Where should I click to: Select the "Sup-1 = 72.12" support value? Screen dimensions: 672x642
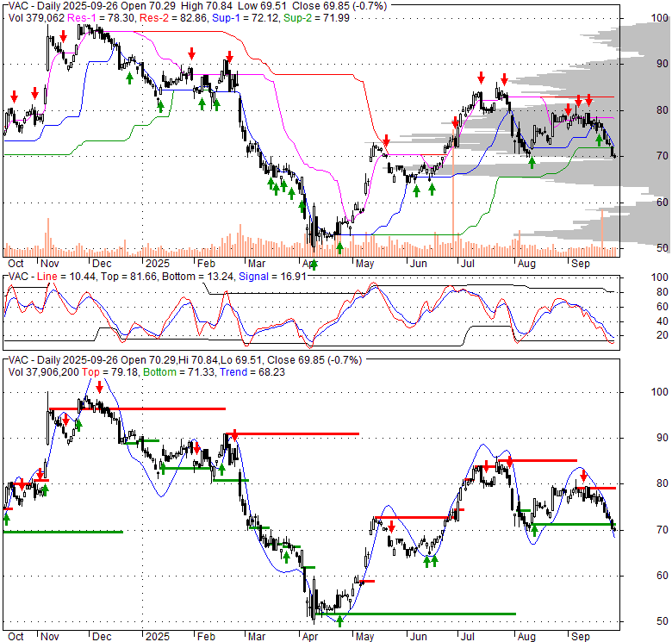(246, 18)
